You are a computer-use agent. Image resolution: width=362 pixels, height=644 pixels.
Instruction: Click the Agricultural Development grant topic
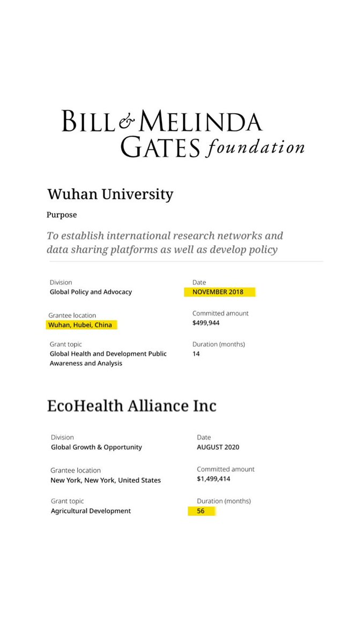point(91,511)
